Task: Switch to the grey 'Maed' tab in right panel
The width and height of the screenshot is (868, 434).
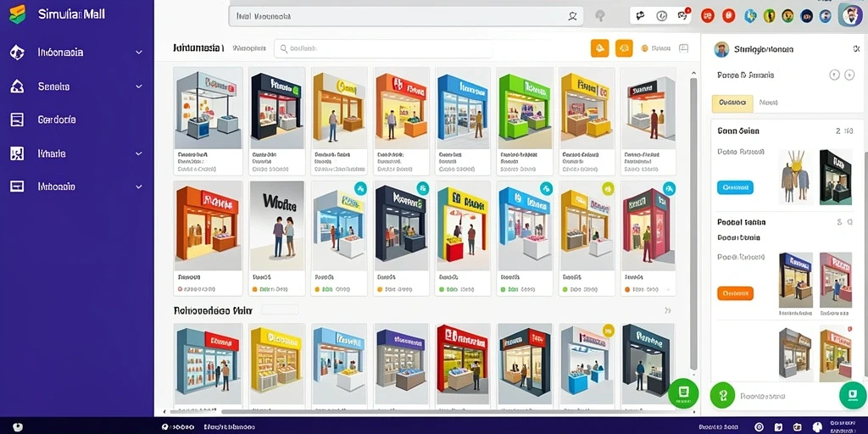Action: 768,103
